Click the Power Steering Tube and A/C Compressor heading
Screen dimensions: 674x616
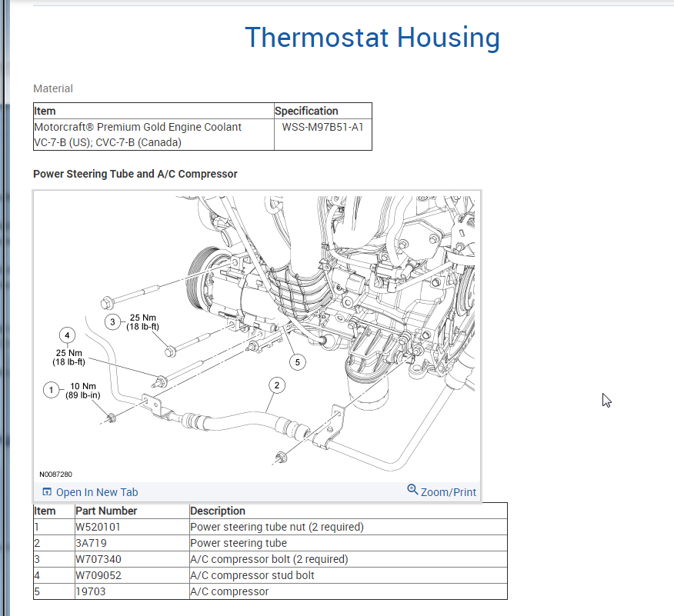coord(135,174)
